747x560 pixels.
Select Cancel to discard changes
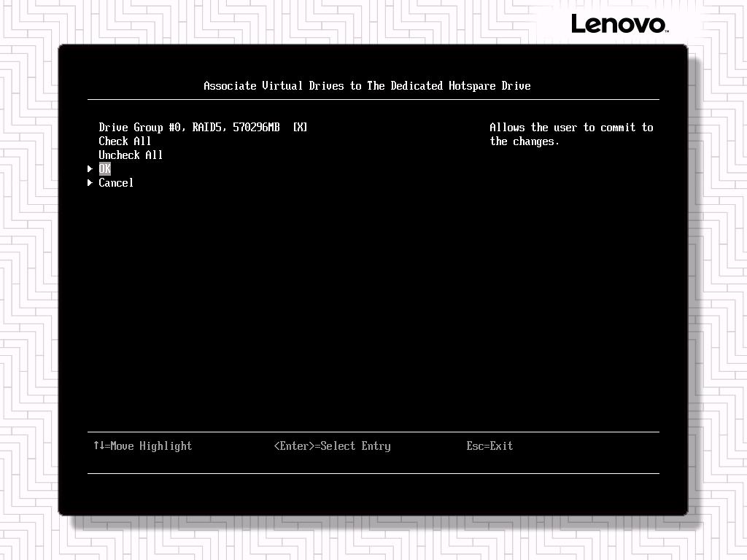tap(116, 183)
